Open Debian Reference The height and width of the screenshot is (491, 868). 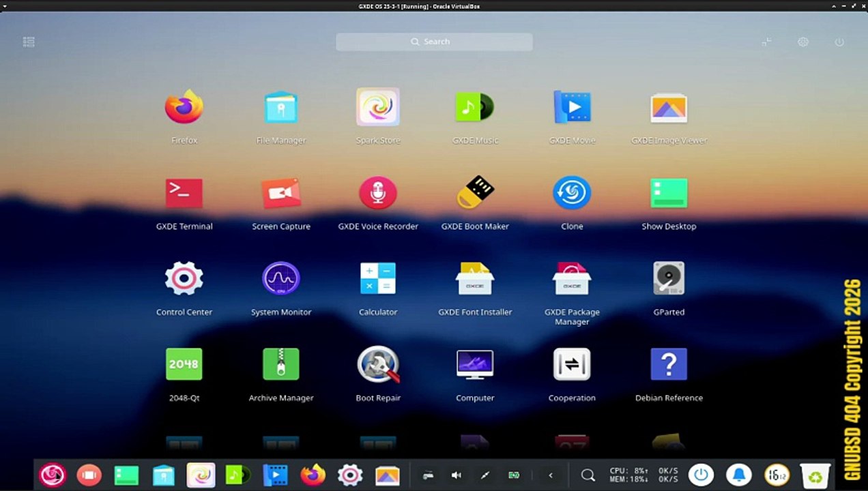(669, 364)
